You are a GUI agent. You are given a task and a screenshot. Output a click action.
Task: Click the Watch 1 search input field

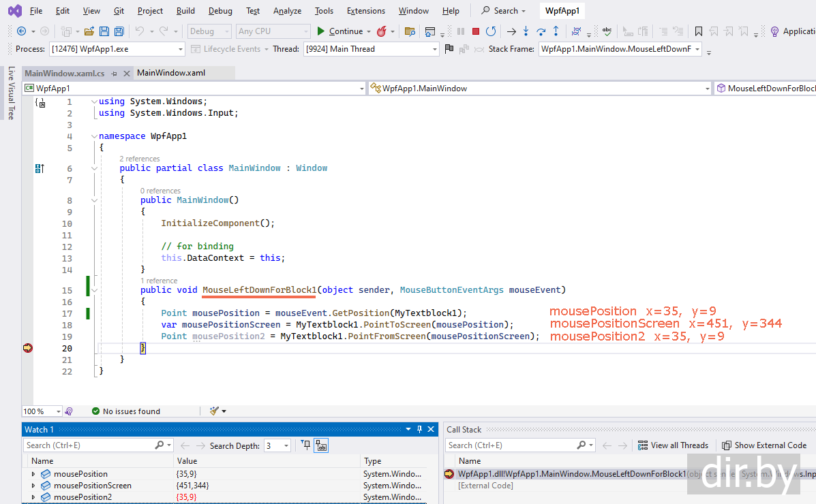click(89, 445)
